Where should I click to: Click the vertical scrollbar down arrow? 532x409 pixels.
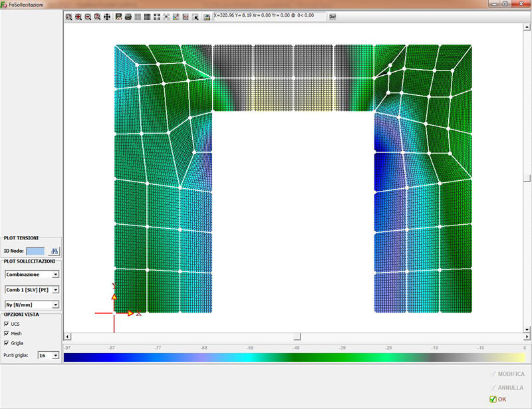527,329
